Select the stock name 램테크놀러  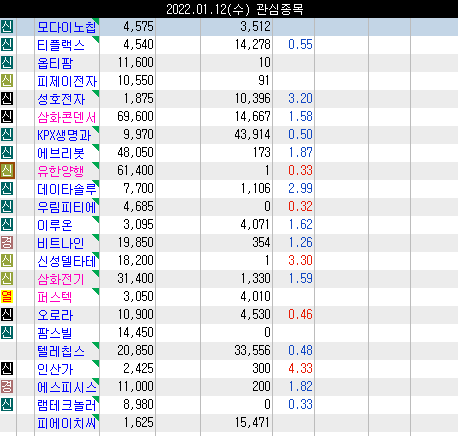(67, 405)
